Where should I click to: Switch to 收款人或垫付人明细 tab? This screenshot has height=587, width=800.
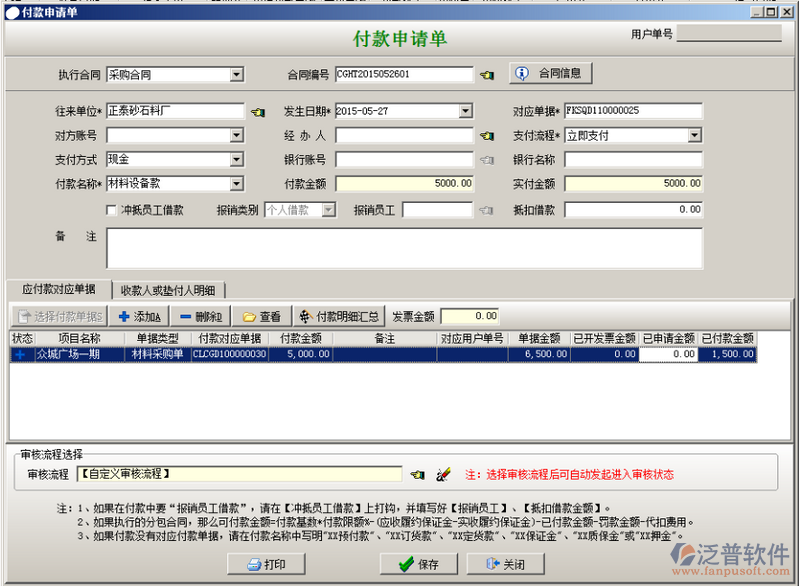(x=167, y=290)
